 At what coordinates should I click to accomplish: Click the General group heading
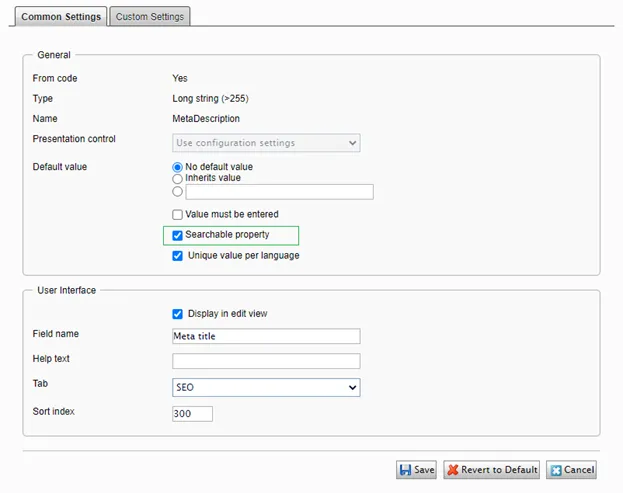pos(54,55)
